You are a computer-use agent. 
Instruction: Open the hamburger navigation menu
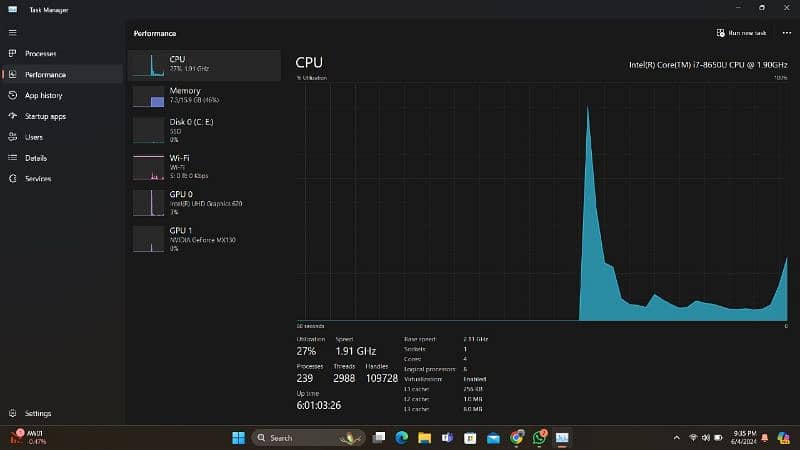coord(12,33)
